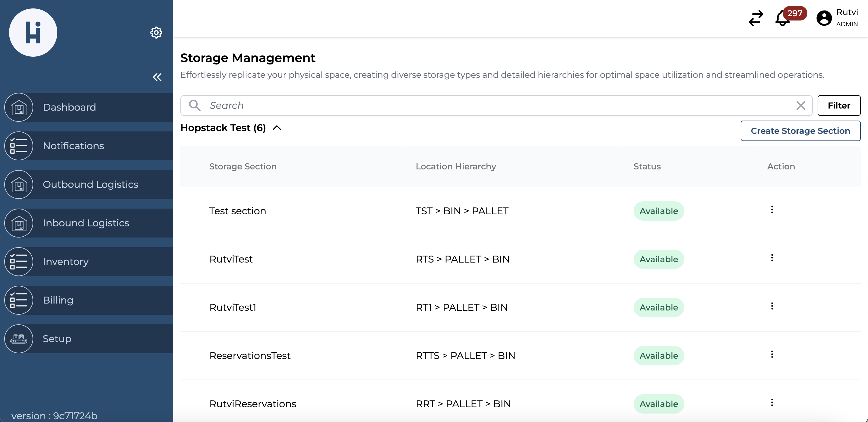The width and height of the screenshot is (868, 422).
Task: Open the Billing sidebar icon
Action: [x=18, y=300]
